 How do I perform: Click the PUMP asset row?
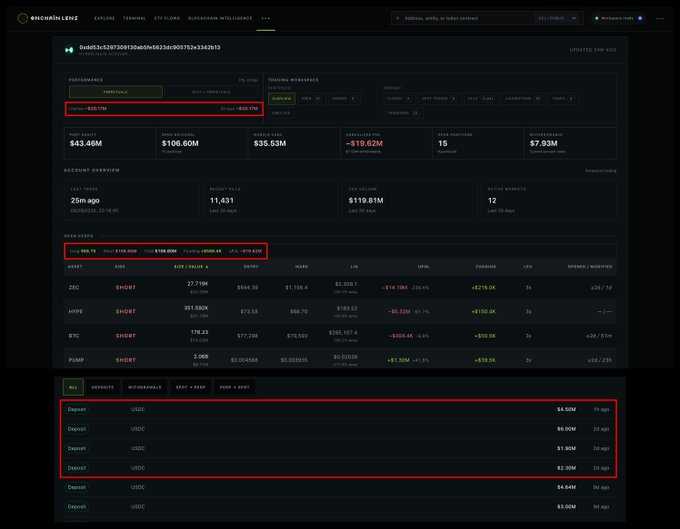pyautogui.click(x=340, y=359)
